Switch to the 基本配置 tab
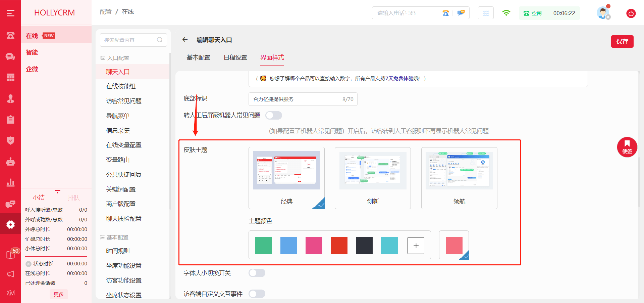Viewport: 644px width, 303px height. [198, 57]
